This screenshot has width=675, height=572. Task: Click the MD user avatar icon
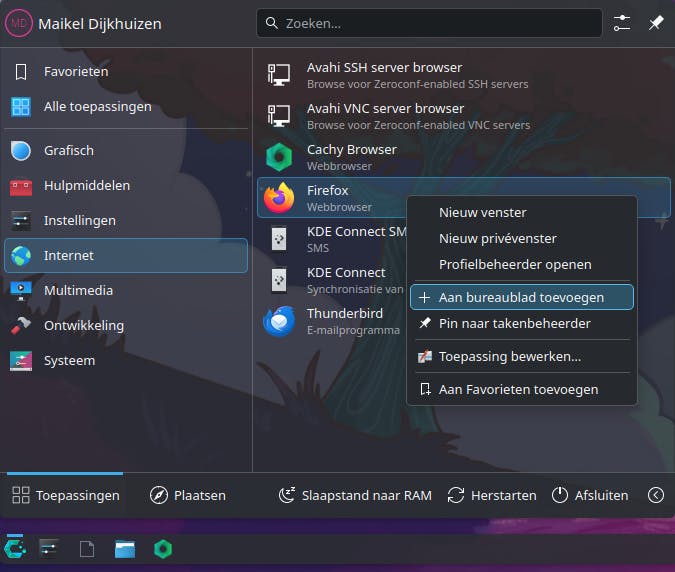[x=19, y=23]
